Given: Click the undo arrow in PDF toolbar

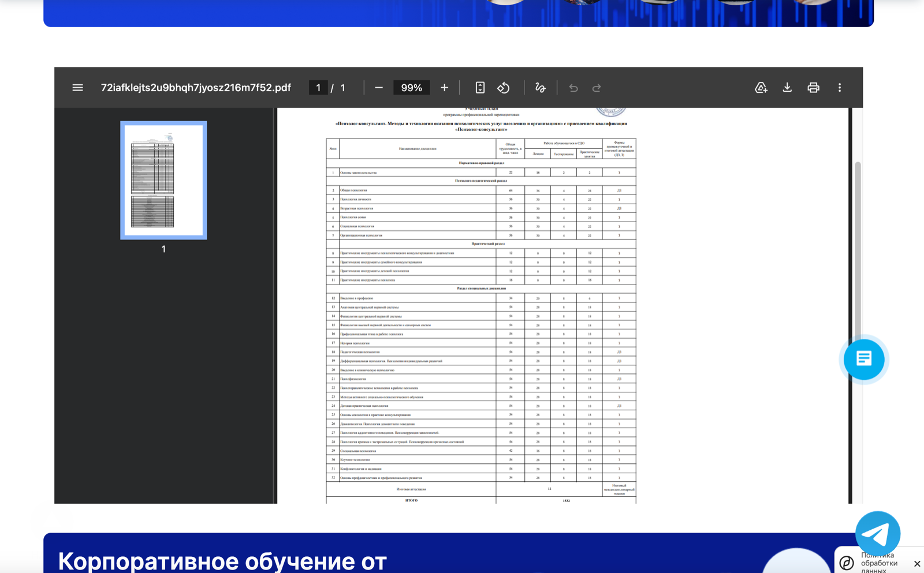Looking at the screenshot, I should pos(573,88).
